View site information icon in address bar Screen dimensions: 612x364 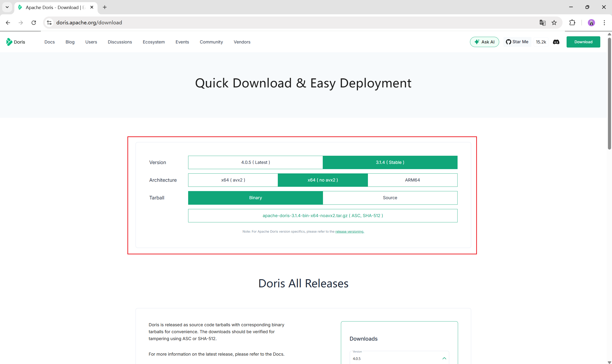point(49,23)
